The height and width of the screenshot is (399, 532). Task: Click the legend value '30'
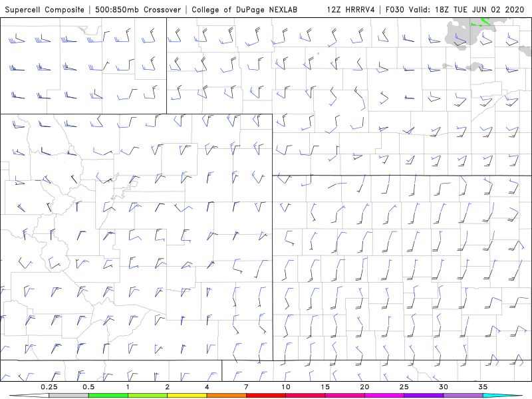pos(444,387)
